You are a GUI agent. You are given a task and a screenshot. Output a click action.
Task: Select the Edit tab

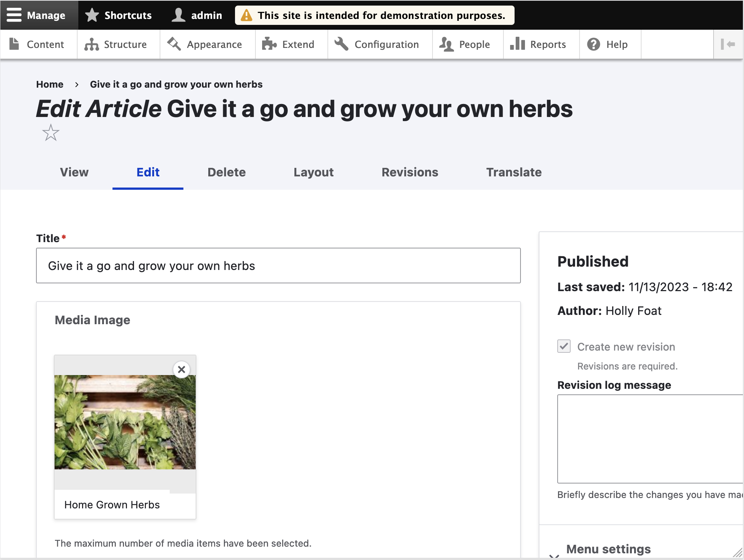[x=148, y=172]
